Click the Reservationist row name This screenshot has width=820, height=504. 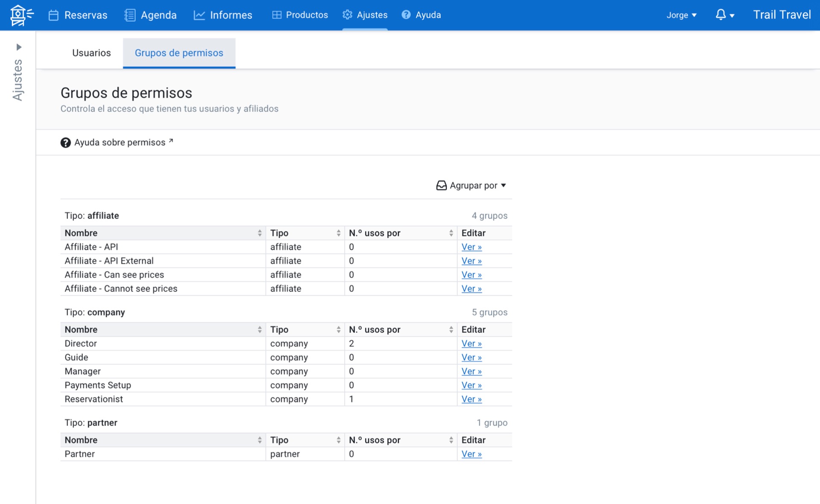pos(94,399)
